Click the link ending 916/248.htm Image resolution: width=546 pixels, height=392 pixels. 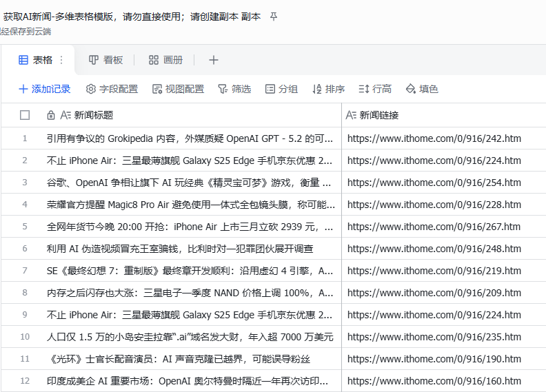click(434, 249)
